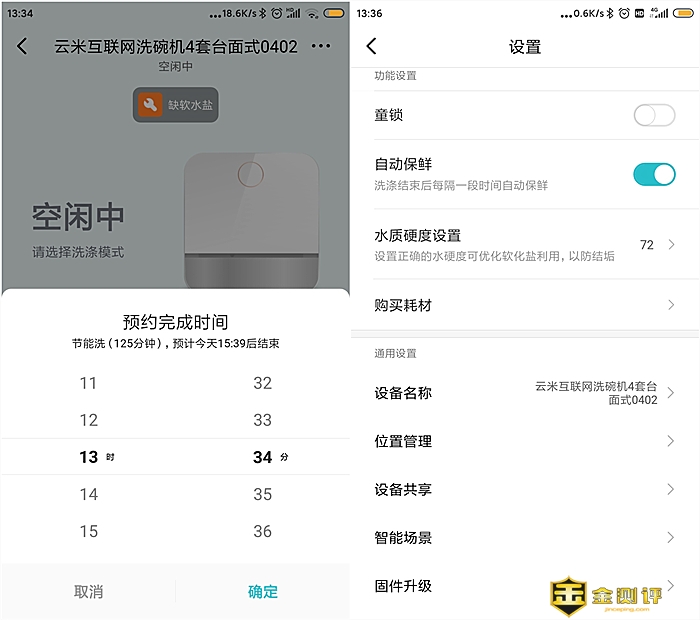Choose hour 12 in the hour wheel
This screenshot has width=700, height=620.
pos(89,420)
